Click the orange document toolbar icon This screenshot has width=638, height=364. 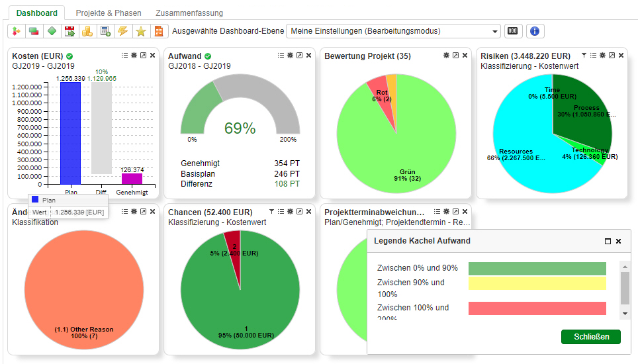click(x=158, y=31)
